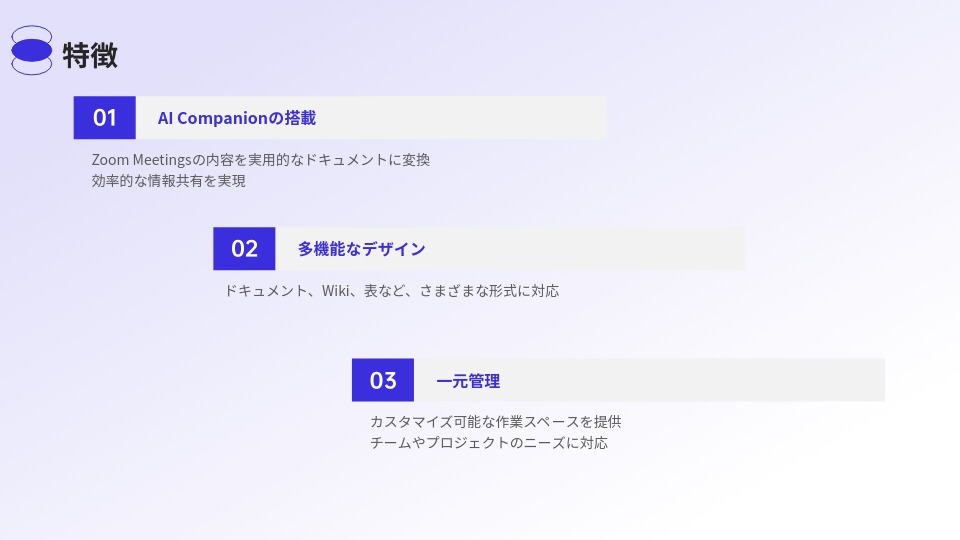960x540 pixels.
Task: Click the blue 01 number box
Action: 105,118
